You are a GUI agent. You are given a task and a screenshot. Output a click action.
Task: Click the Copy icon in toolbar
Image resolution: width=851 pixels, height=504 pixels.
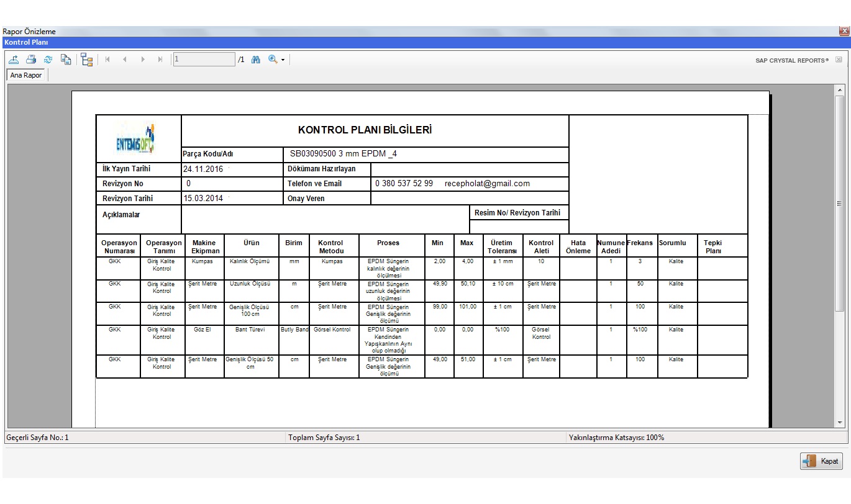66,60
